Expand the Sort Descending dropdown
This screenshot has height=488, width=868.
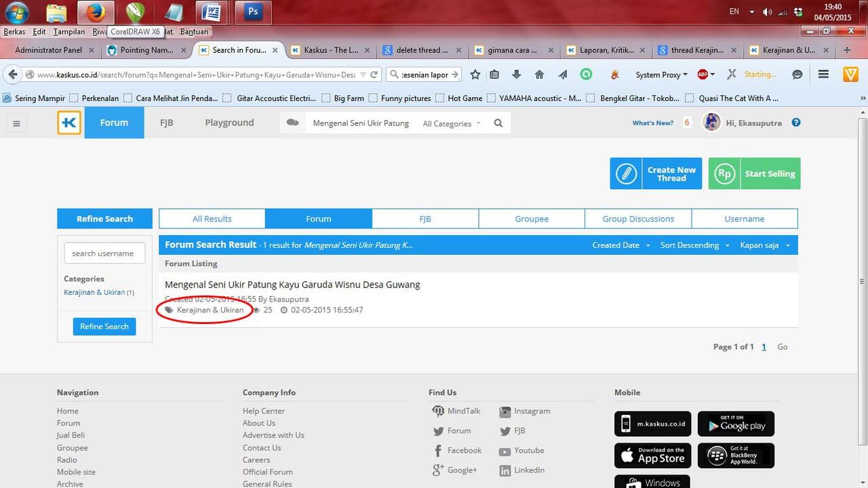pos(695,245)
